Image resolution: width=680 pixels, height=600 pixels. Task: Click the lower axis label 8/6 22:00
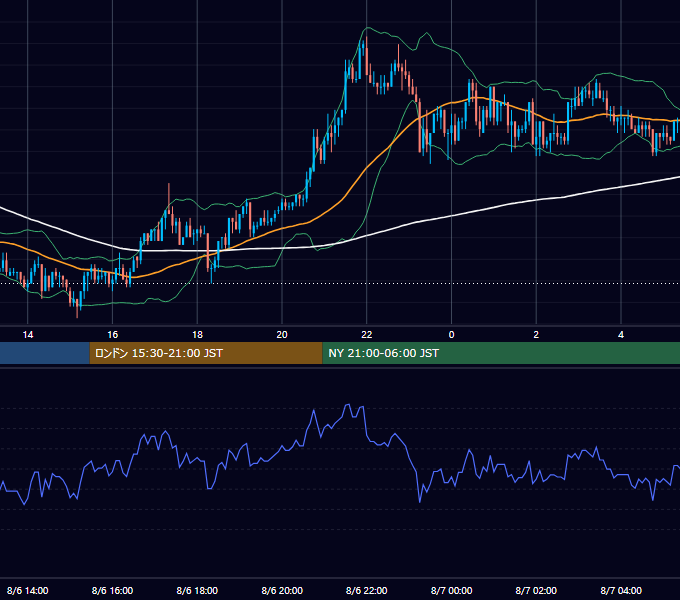367,590
